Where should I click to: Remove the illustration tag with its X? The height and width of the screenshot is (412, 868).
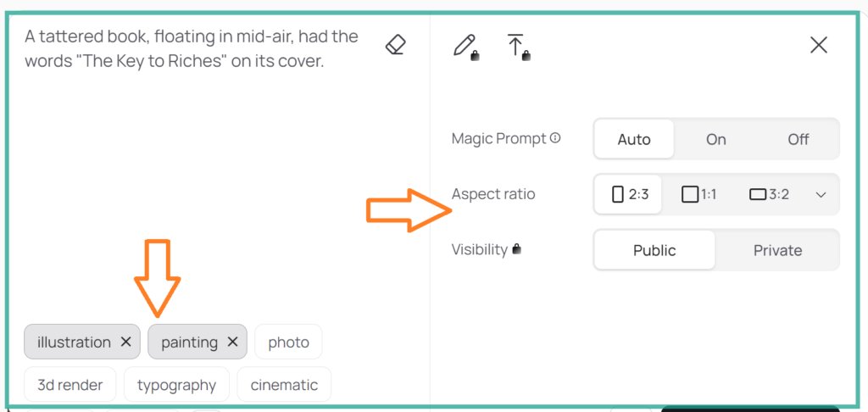tap(125, 342)
